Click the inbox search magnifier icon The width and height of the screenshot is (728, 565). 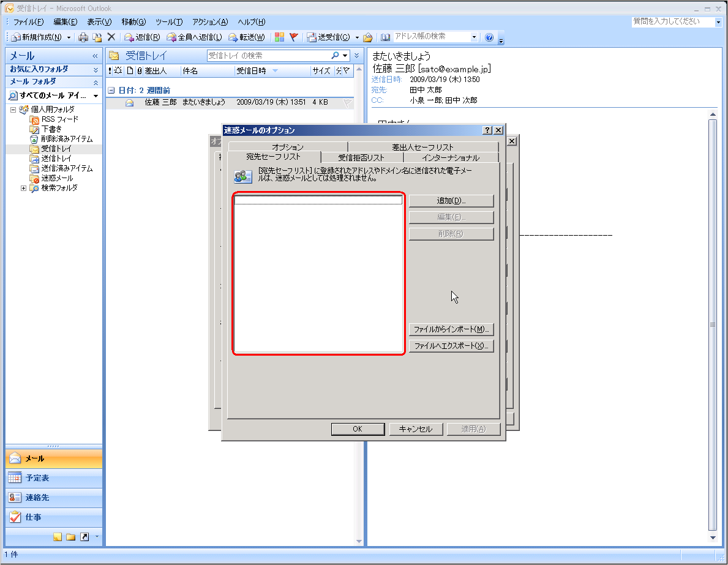pos(335,56)
